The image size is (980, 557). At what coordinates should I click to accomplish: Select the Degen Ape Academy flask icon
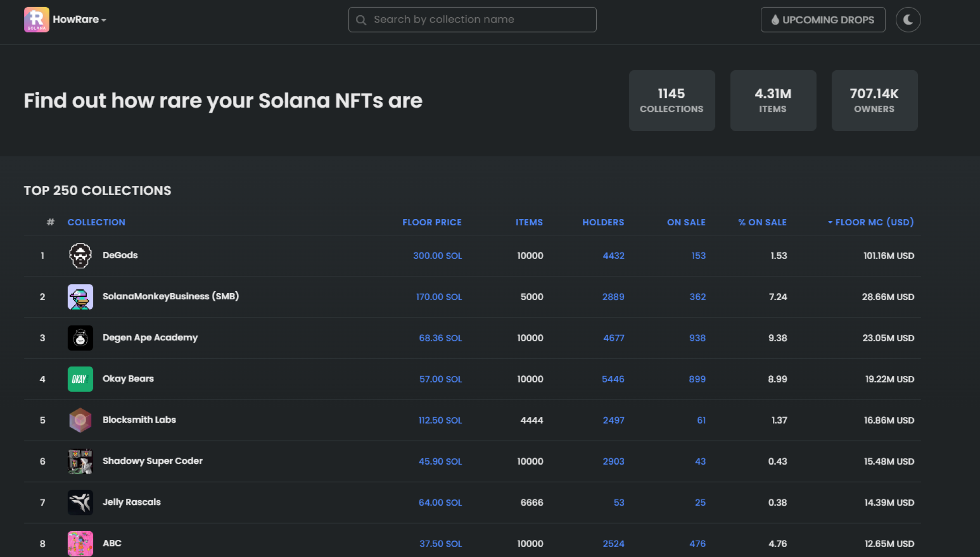(80, 338)
